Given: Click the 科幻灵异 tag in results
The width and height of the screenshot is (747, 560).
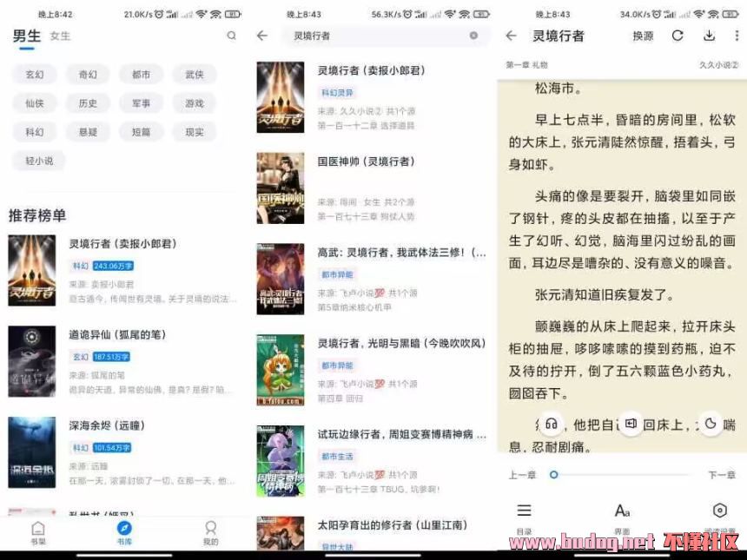Looking at the screenshot, I should click(337, 93).
